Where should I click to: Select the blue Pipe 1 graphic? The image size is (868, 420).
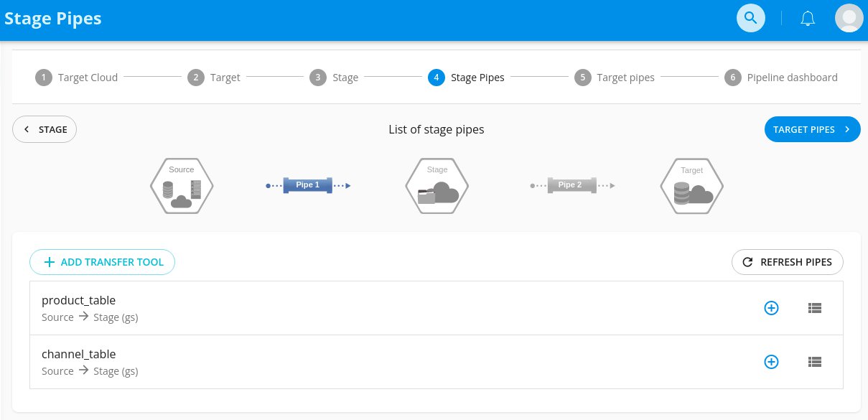click(x=308, y=185)
